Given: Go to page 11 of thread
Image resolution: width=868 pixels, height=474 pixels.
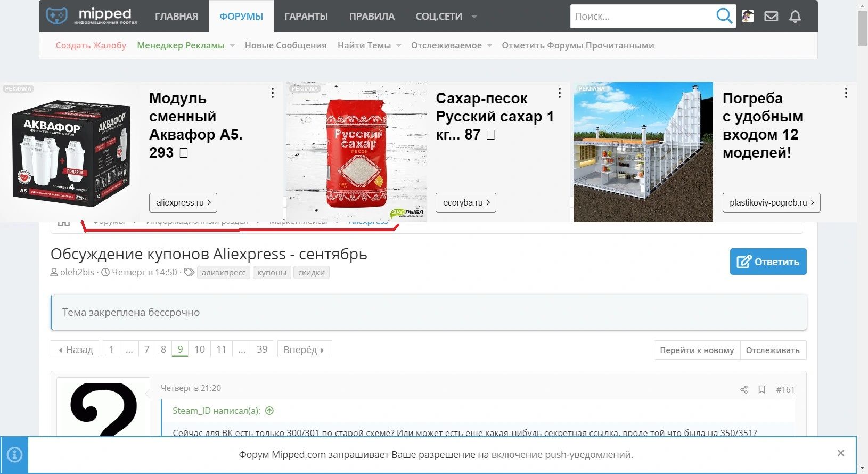Looking at the screenshot, I should click(222, 349).
